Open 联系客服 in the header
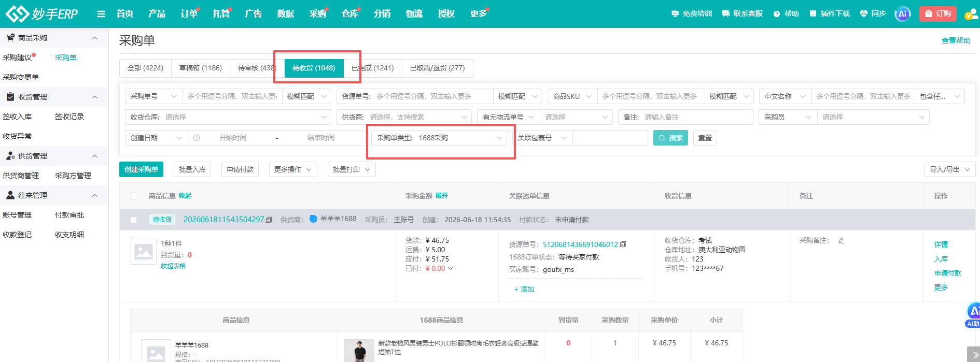 (743, 14)
